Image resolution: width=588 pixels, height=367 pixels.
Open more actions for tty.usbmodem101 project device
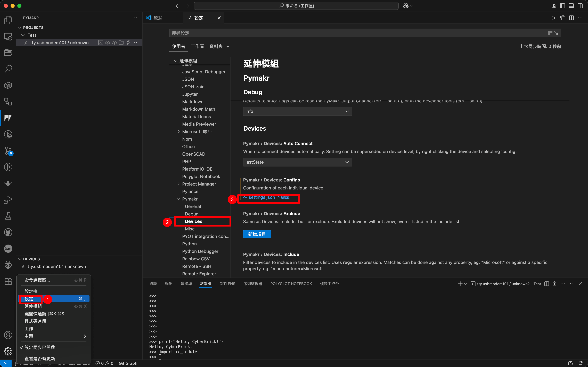point(135,43)
